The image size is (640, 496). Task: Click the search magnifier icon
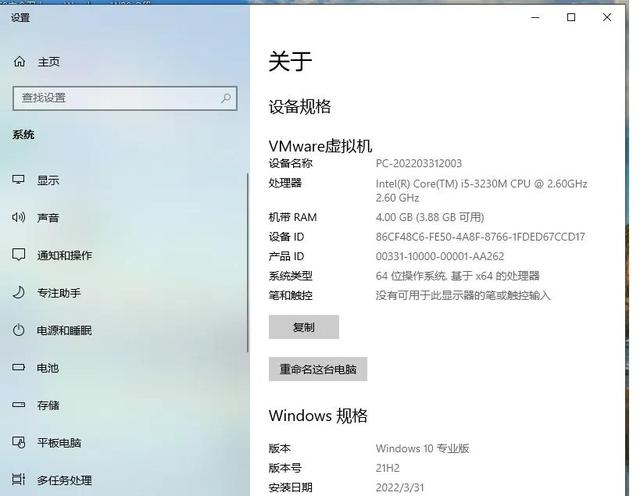coord(226,98)
